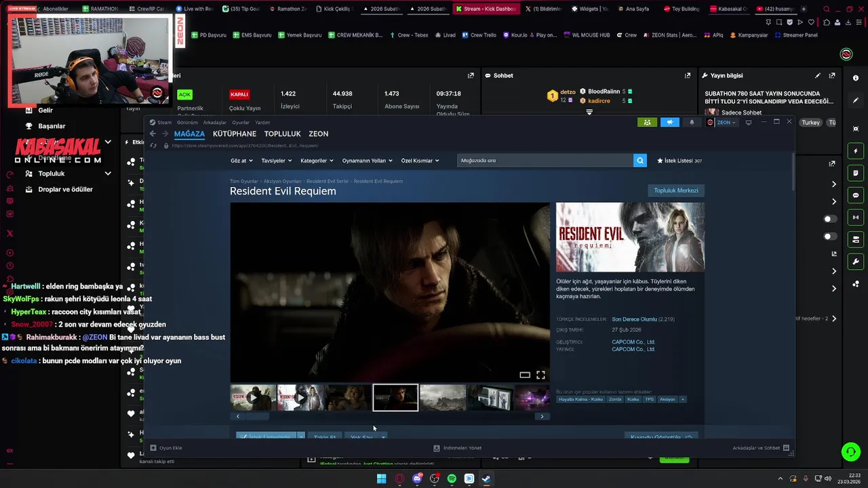Expand Özel Kısımlar dropdown
This screenshot has width=868, height=488.
click(x=420, y=161)
